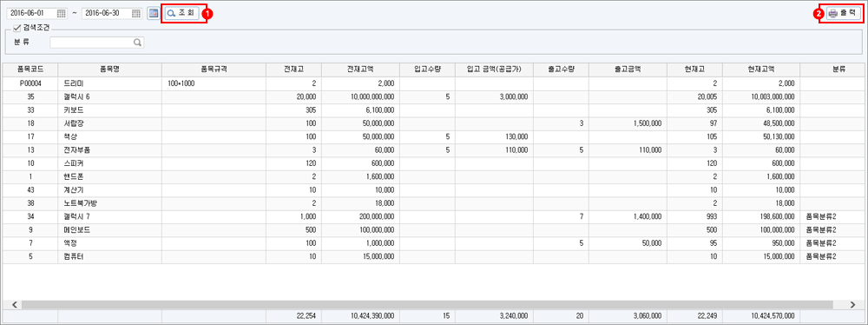Select the 계산기 row name
The image size is (868, 325).
pos(109,189)
